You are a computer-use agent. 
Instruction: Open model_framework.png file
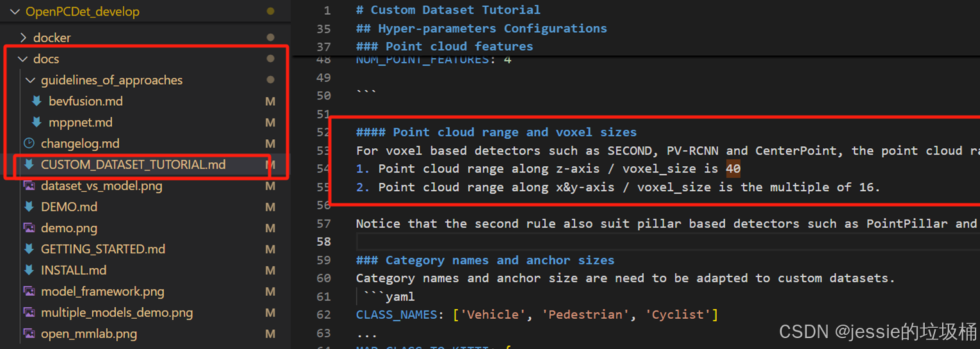[x=103, y=292]
